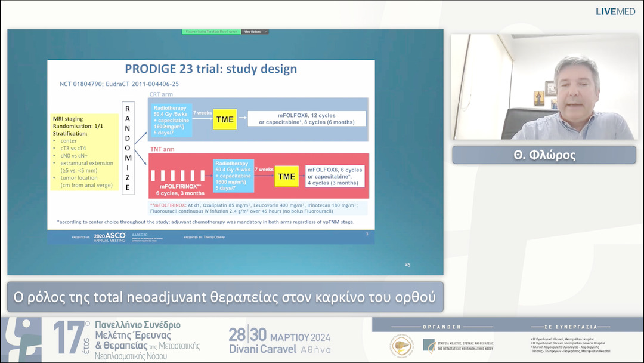The image size is (644, 363).
Task: Click the yellow TME box in CRT arm
Action: coord(225,119)
